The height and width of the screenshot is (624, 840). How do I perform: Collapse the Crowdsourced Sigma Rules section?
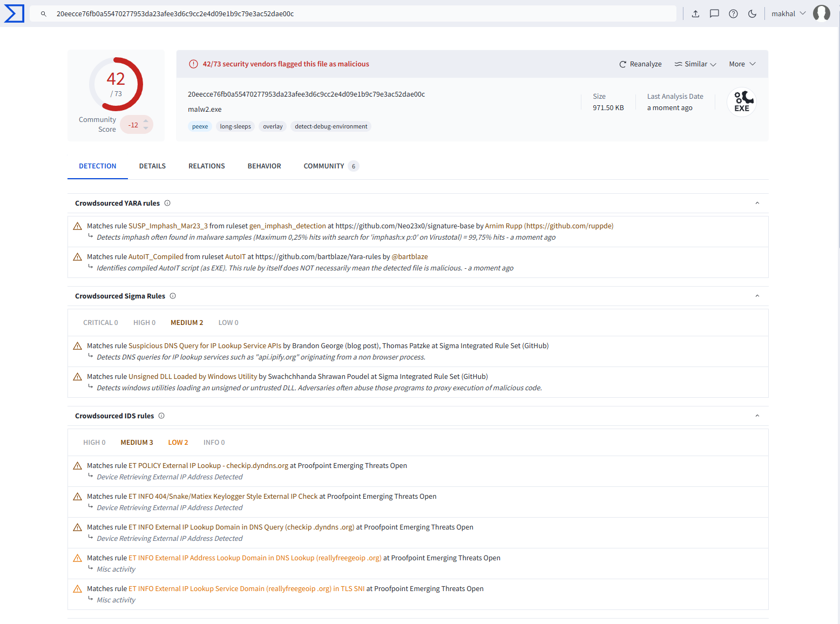(757, 296)
